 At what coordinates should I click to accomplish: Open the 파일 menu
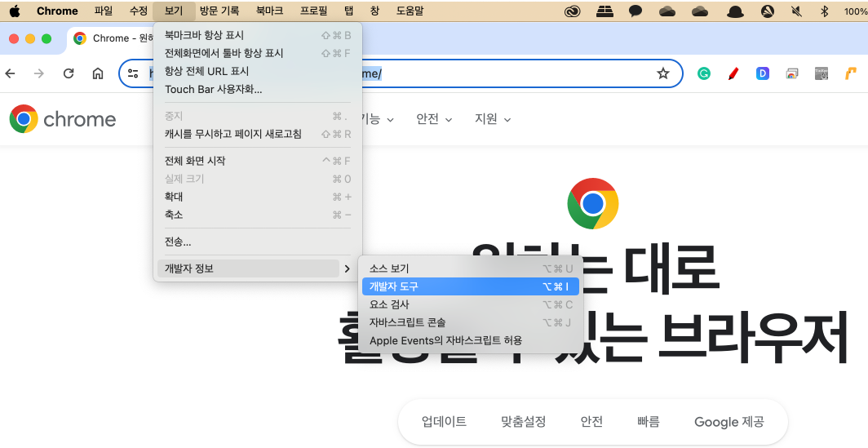[x=104, y=11]
